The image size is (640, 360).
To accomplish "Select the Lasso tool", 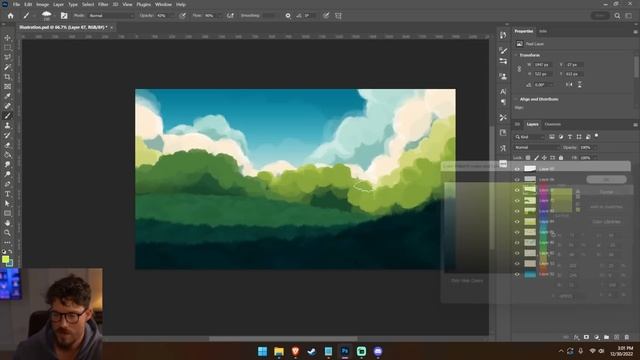I will pyautogui.click(x=7, y=57).
